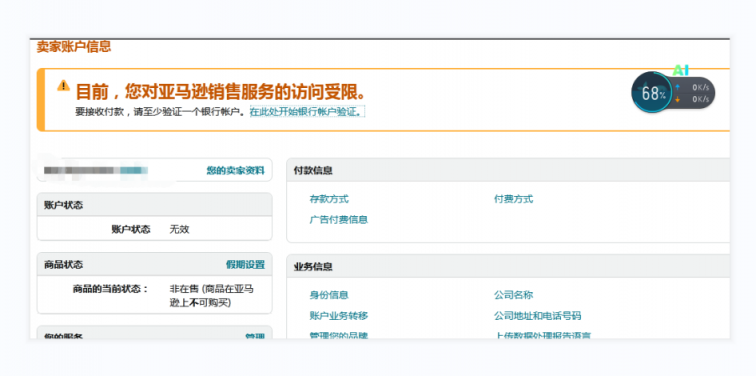
Task: Click the upload speed 0K/s indicator
Action: tap(692, 87)
